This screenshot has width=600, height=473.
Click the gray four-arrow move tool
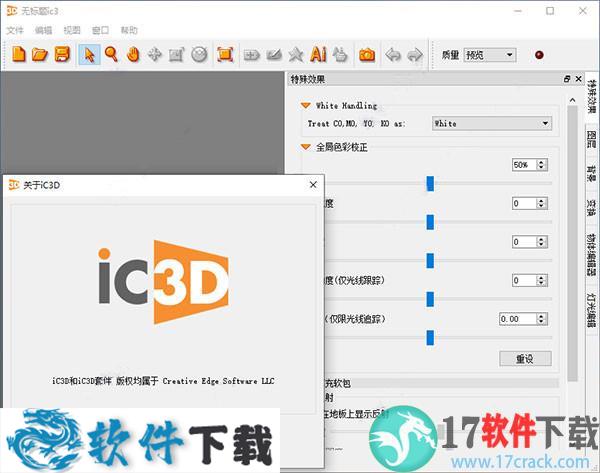154,54
